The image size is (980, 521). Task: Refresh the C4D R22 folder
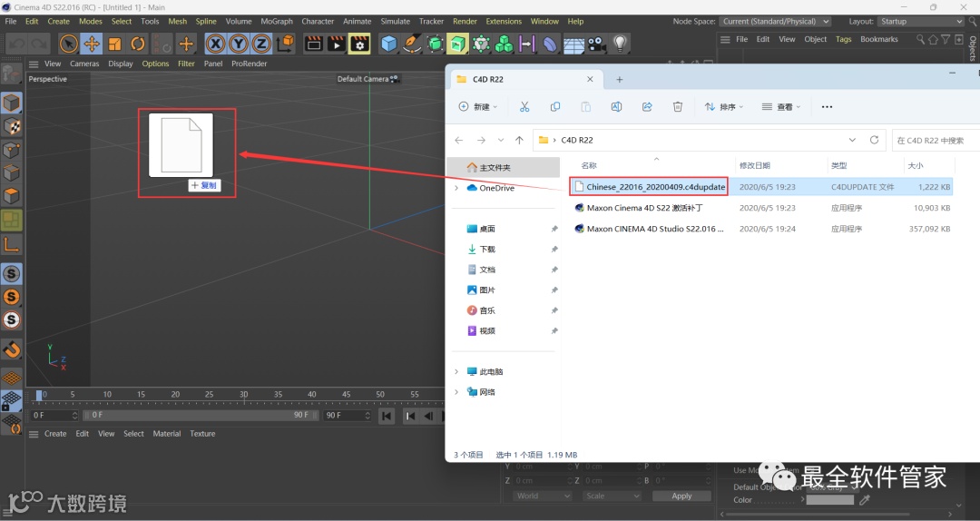pos(875,140)
